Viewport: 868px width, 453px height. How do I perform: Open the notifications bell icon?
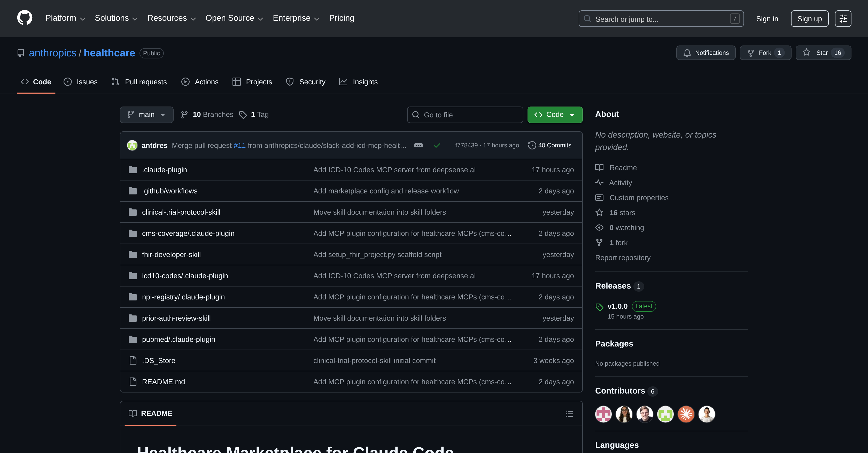tap(687, 53)
